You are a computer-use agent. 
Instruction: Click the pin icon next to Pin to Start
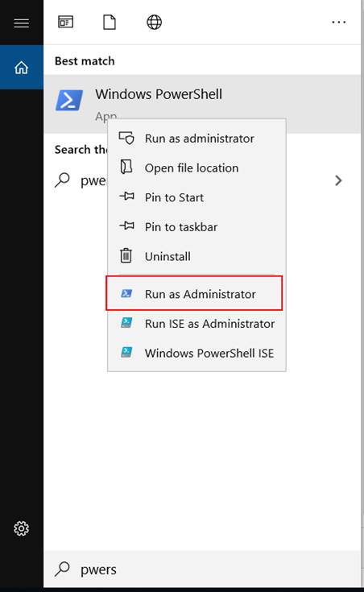tap(126, 197)
